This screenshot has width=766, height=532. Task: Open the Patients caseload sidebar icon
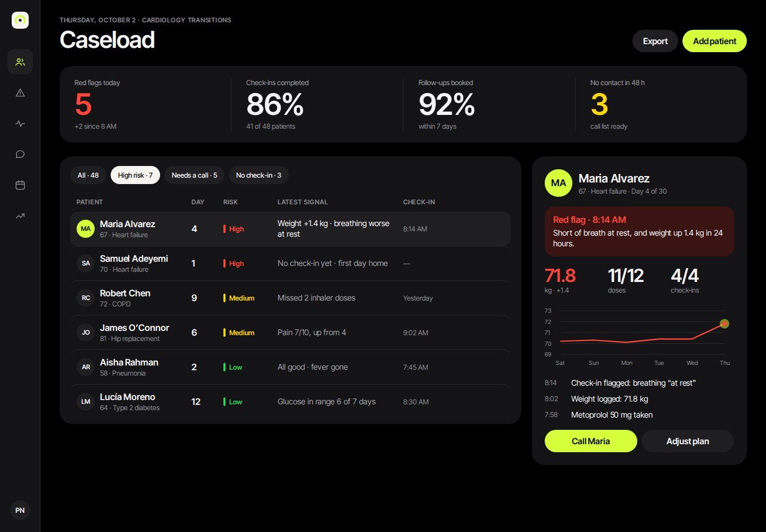tap(20, 62)
